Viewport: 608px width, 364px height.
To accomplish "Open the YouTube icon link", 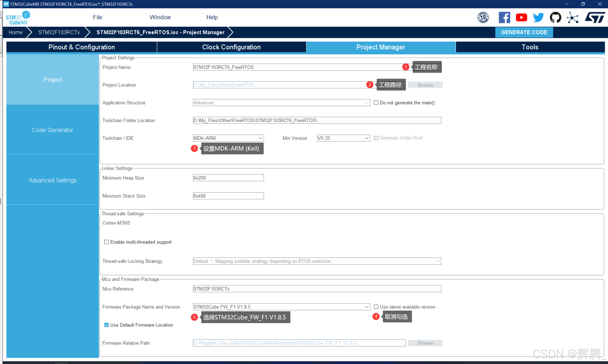I will 521,17.
